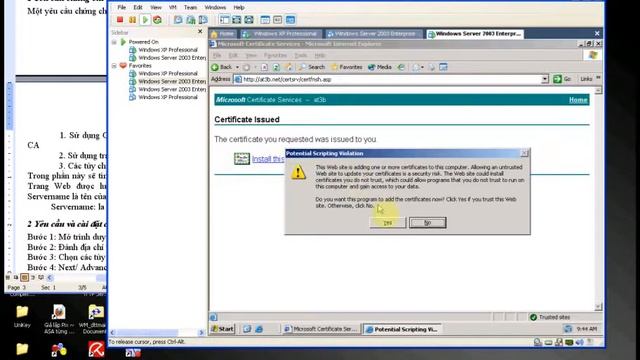Collapse the Powered On tree group

pos(114,42)
